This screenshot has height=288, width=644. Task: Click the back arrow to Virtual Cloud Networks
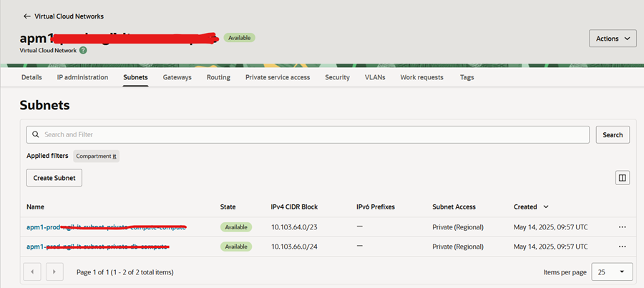[x=27, y=16]
